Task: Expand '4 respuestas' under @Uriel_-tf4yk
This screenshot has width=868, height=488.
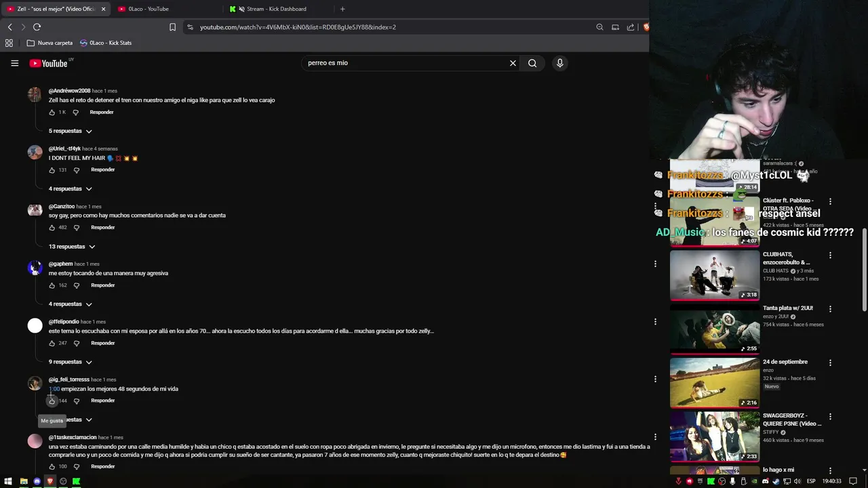Action: click(x=70, y=188)
